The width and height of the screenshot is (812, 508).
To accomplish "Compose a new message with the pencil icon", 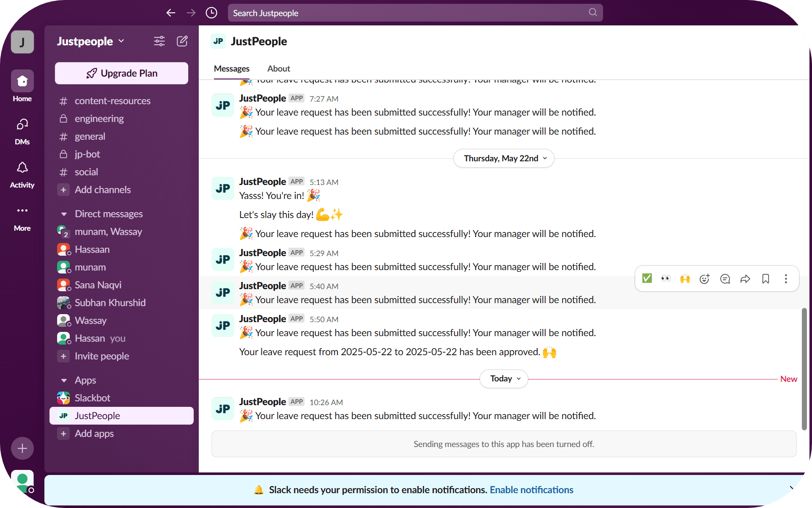I will click(182, 41).
